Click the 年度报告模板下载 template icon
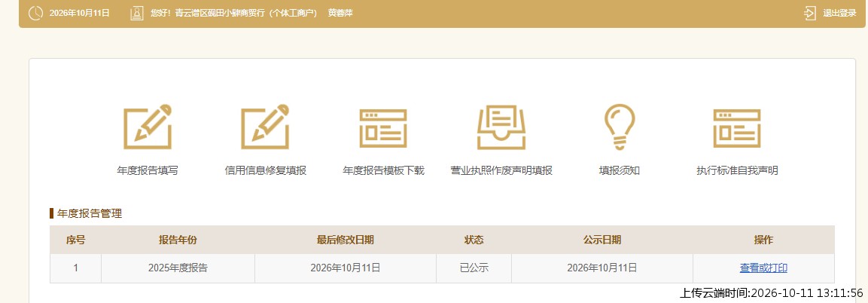 pos(383,128)
